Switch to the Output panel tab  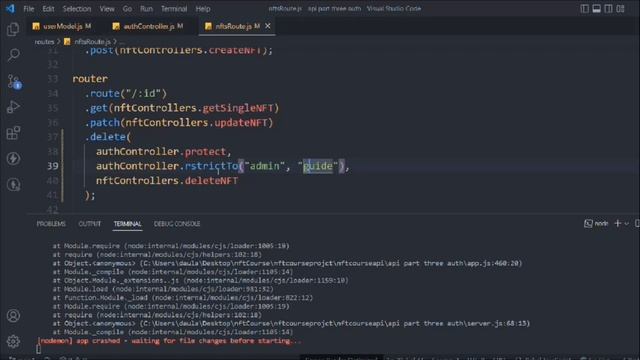point(89,224)
